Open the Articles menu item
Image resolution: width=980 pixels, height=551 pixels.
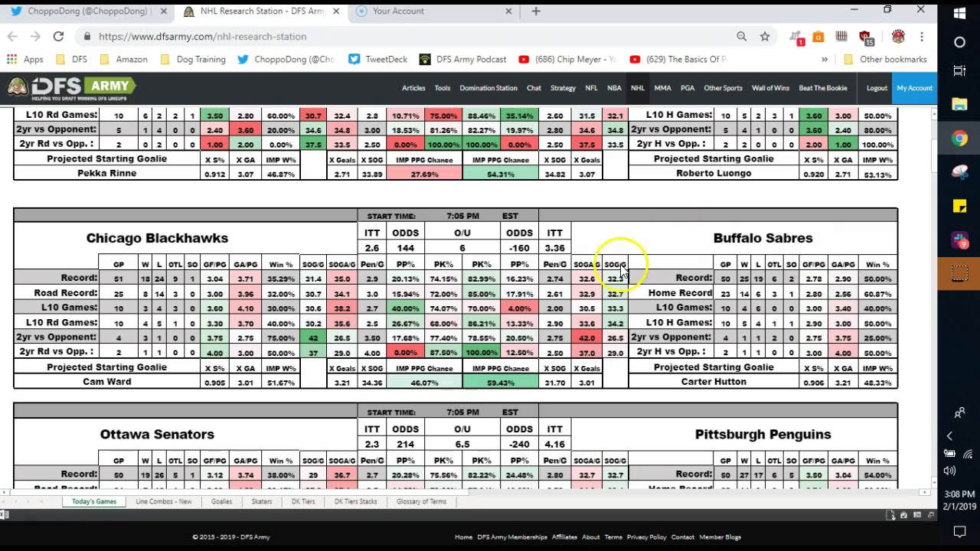(x=413, y=88)
